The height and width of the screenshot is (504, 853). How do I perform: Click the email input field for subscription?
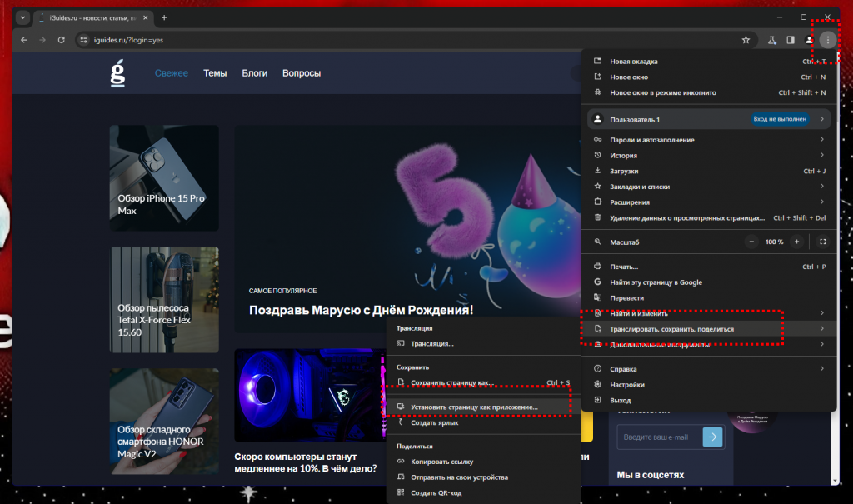click(x=659, y=437)
